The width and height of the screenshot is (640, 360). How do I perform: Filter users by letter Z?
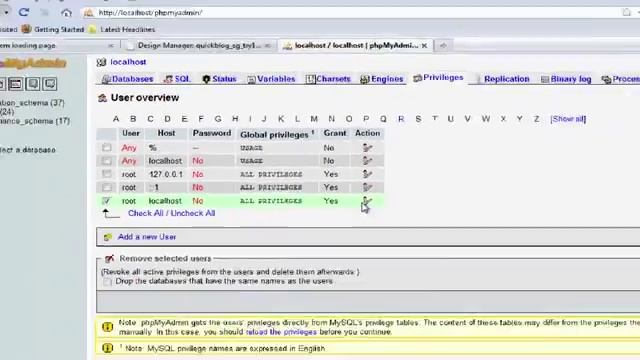(x=536, y=119)
